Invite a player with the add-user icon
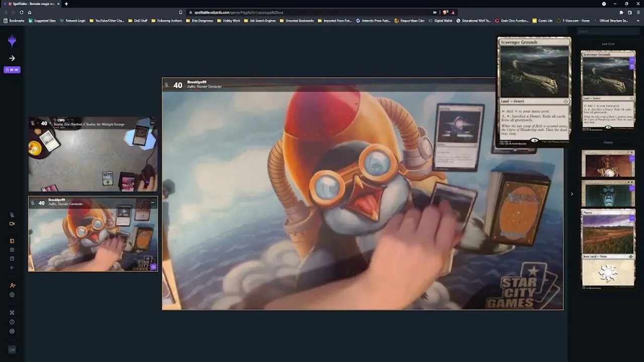Screen dimensions: 644x362 [12, 286]
